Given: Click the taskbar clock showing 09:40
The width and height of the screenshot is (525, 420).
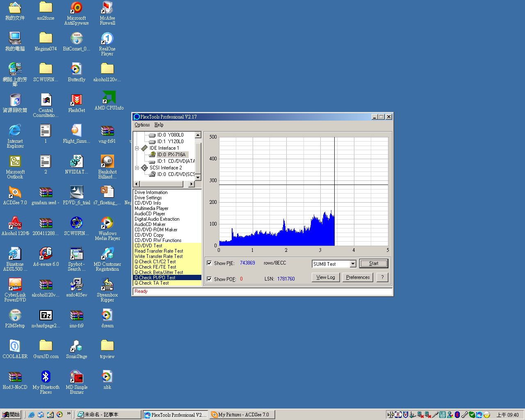Looking at the screenshot, I should (x=507, y=415).
